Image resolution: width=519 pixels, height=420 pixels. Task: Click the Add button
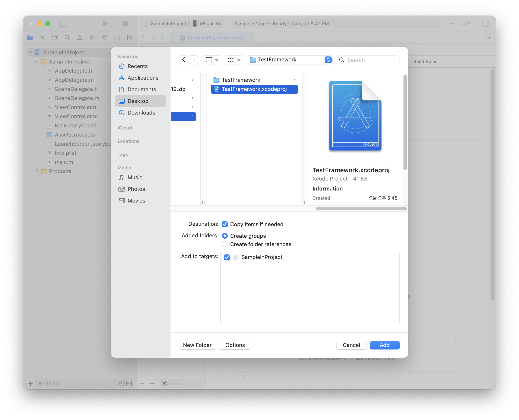pyautogui.click(x=384, y=345)
